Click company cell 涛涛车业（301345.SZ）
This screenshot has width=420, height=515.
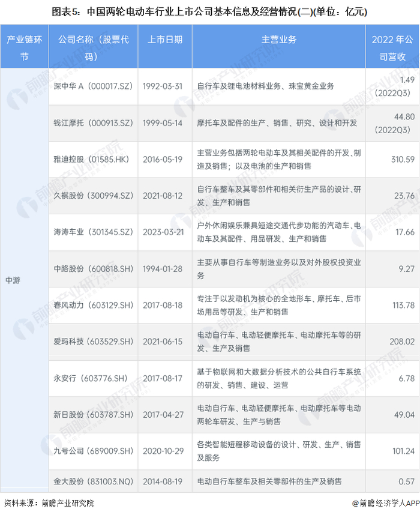click(x=93, y=232)
